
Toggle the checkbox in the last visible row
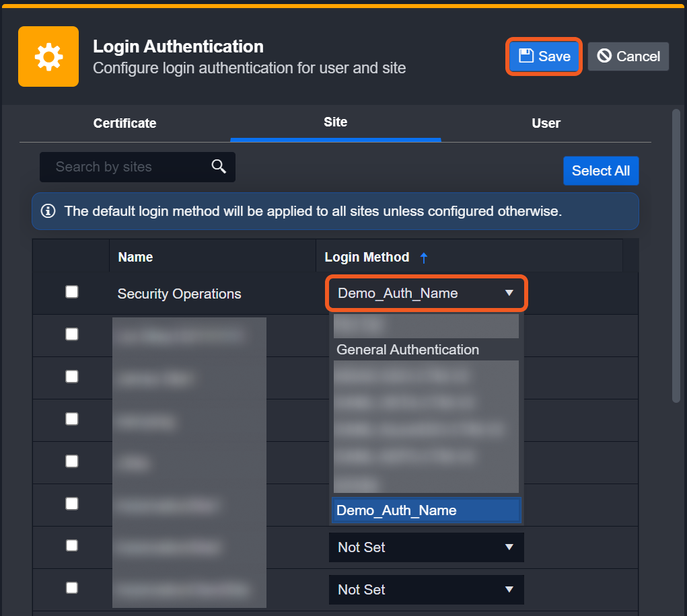[x=72, y=588]
